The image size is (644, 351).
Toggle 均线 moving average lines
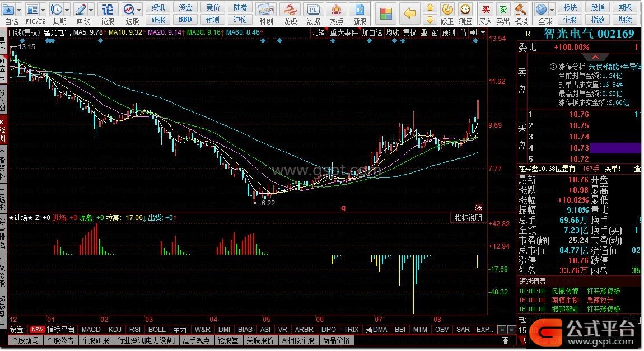(x=393, y=32)
